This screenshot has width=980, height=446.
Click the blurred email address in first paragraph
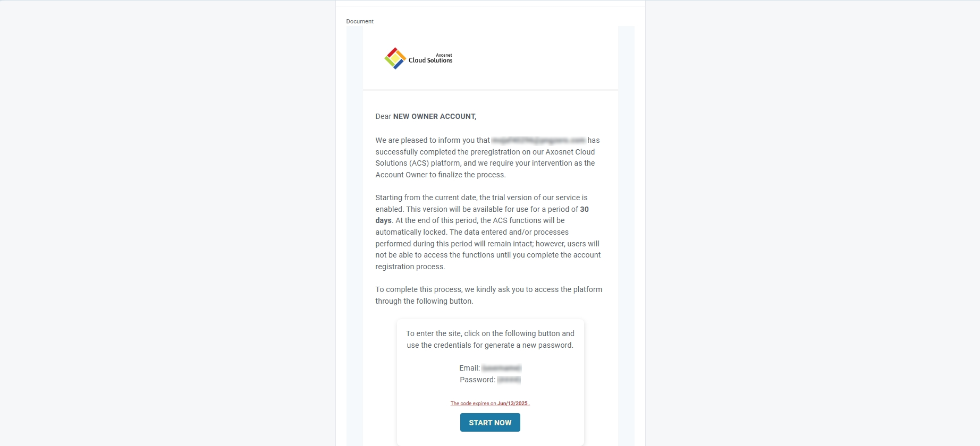(538, 140)
